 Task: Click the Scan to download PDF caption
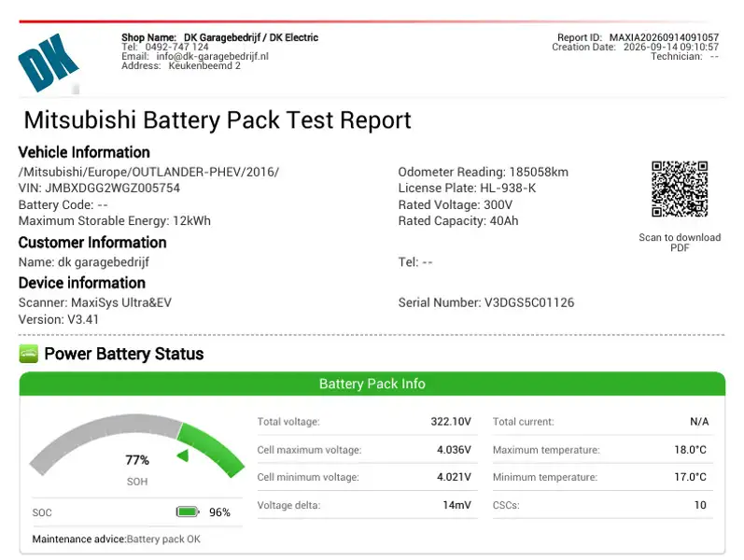point(680,242)
